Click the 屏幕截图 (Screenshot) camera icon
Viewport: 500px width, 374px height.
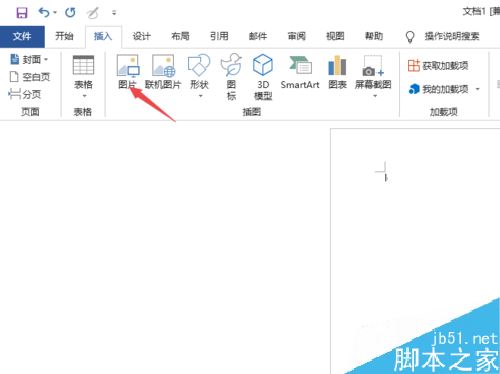tap(373, 66)
